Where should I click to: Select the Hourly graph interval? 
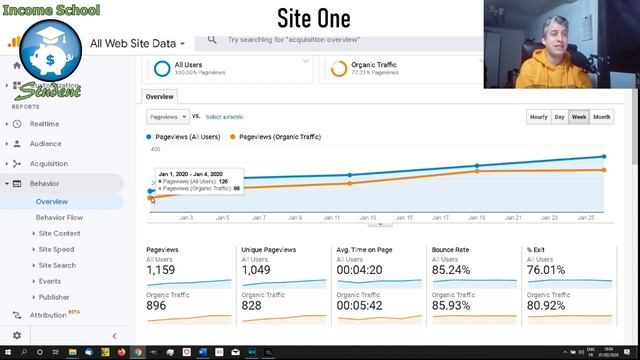click(x=539, y=117)
